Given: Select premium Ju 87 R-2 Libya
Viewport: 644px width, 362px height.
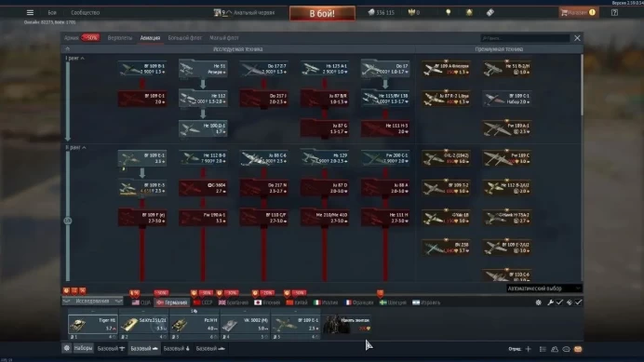Looking at the screenshot, I should coord(446,99).
